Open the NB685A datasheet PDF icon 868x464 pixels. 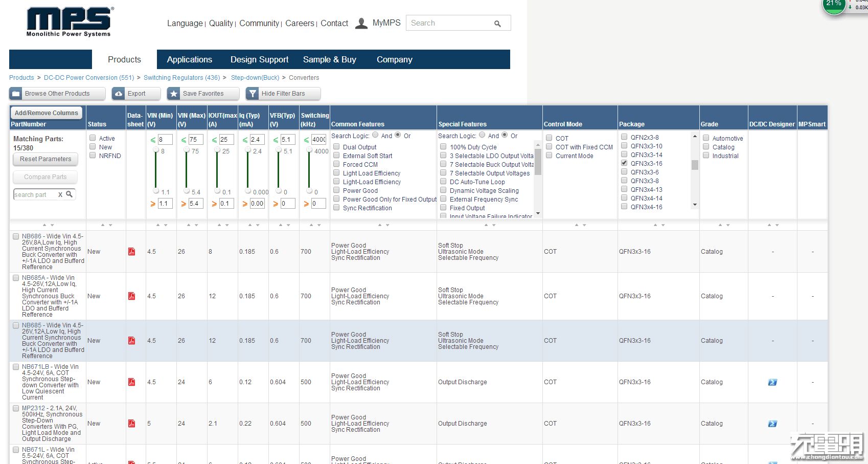tap(131, 296)
